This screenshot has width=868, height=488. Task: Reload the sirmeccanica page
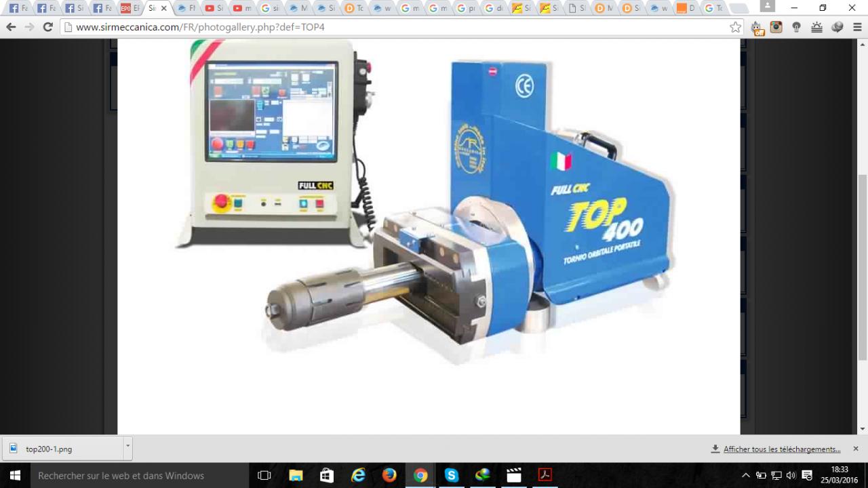47,27
